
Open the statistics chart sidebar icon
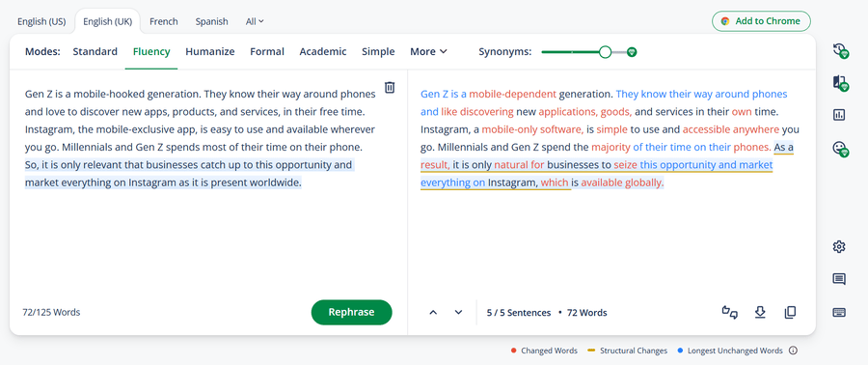pos(839,115)
